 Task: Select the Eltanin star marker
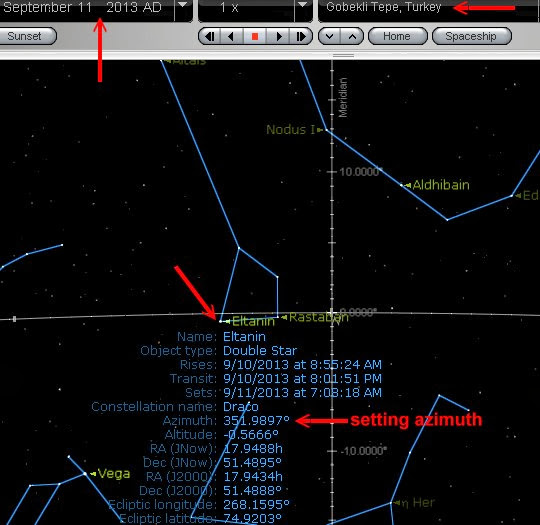click(220, 321)
